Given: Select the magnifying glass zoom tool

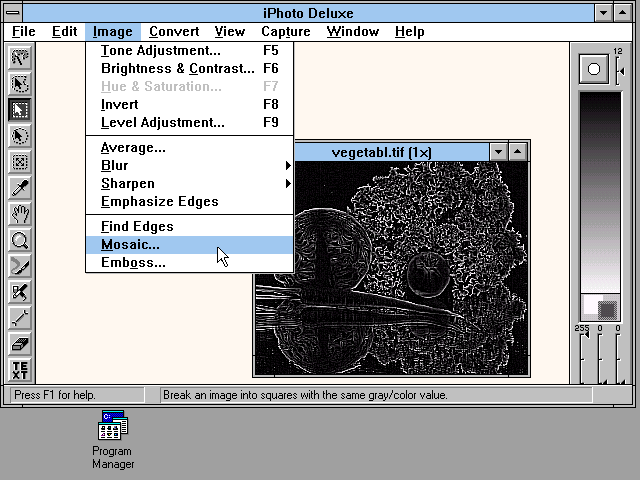Looking at the screenshot, I should point(20,240).
